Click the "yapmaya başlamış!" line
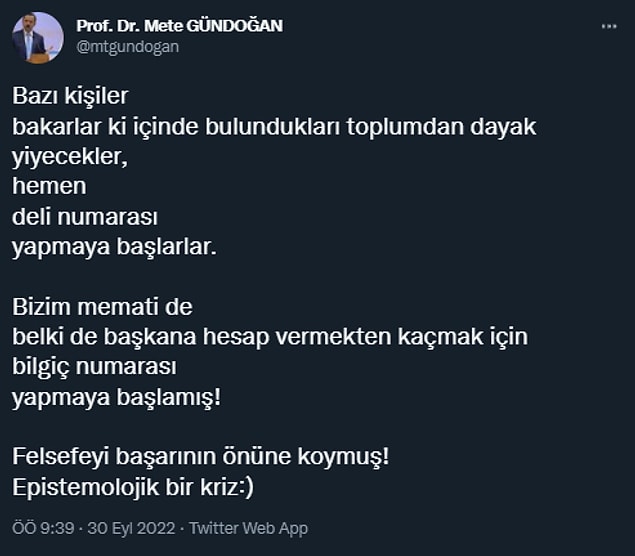Screen dimensions: 635x556 117,397
